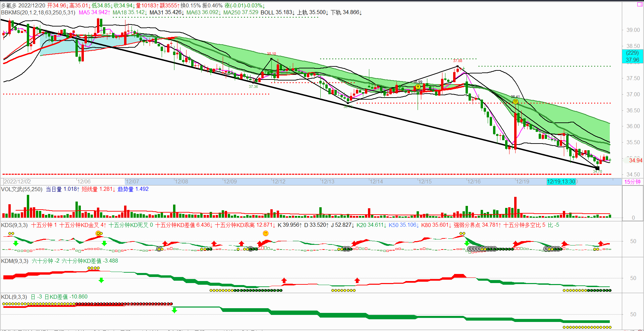Click the MA250 37.529 legend
644x331 pixels.
(241, 12)
